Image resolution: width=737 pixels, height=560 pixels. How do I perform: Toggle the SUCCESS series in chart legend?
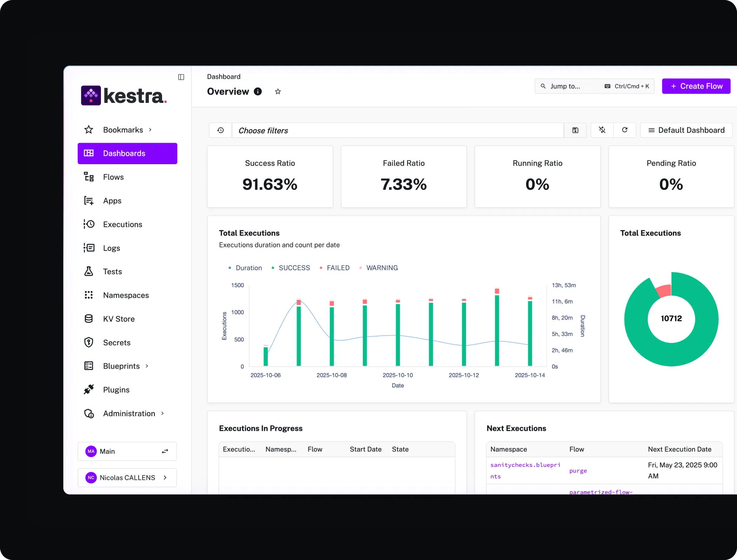tap(294, 268)
